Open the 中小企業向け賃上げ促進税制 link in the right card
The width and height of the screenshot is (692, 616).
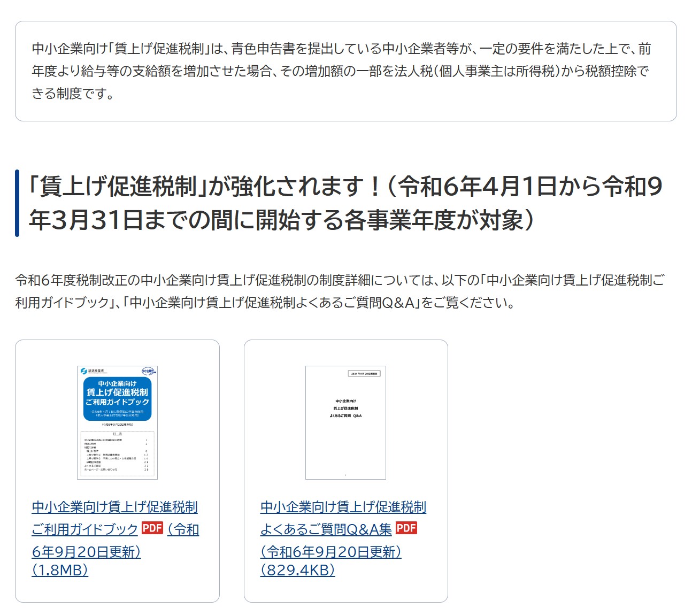click(343, 507)
